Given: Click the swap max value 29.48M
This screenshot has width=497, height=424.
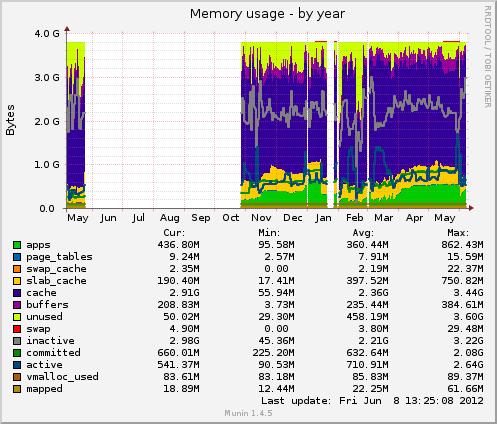Looking at the screenshot, I should coord(465,329).
